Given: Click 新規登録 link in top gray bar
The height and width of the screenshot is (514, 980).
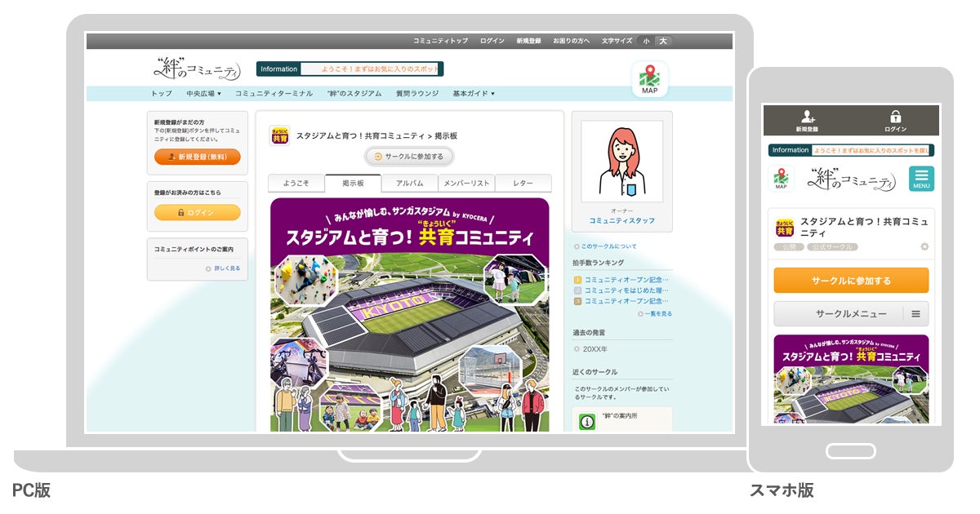Looking at the screenshot, I should [x=528, y=41].
